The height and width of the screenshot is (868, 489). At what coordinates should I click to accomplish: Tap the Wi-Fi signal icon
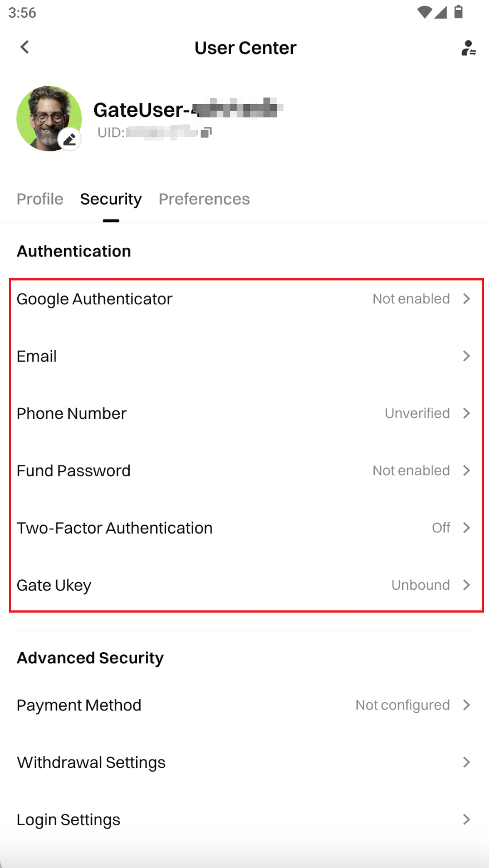[424, 12]
